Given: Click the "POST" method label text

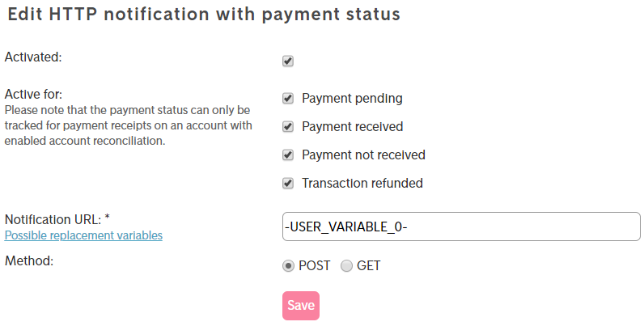Looking at the screenshot, I should 316,265.
